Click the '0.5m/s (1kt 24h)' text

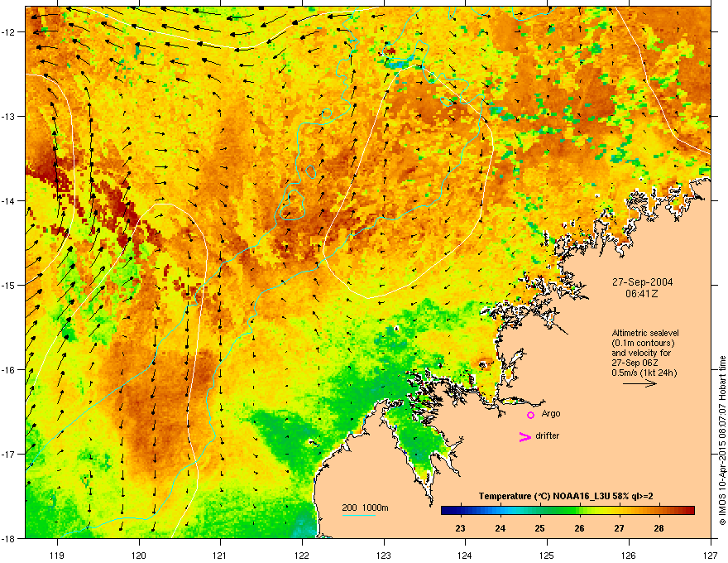click(644, 373)
